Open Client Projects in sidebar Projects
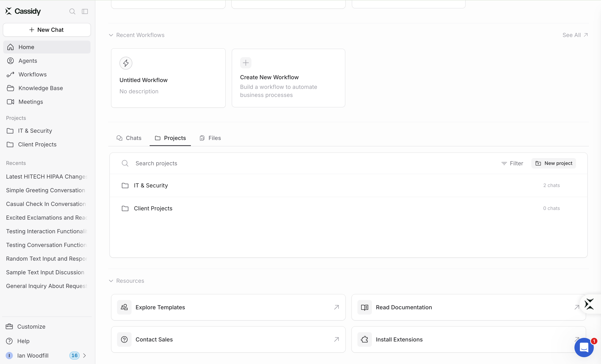 [x=47, y=145]
